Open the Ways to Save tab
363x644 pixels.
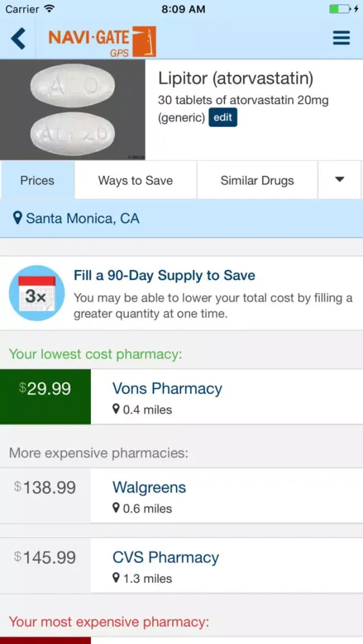point(135,180)
